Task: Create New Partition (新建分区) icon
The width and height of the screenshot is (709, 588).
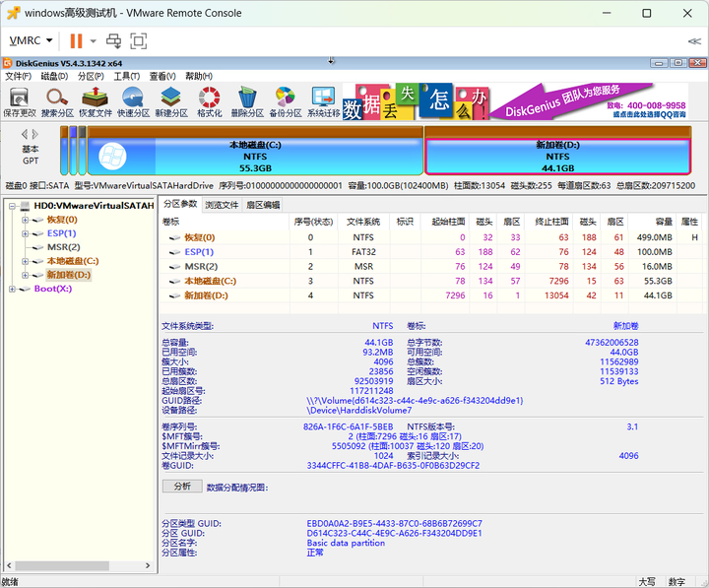Action: click(x=171, y=101)
